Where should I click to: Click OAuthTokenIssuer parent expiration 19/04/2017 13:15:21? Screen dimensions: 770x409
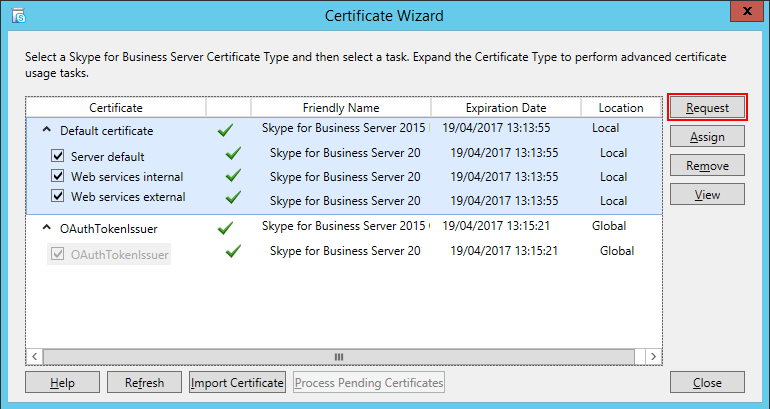point(496,226)
